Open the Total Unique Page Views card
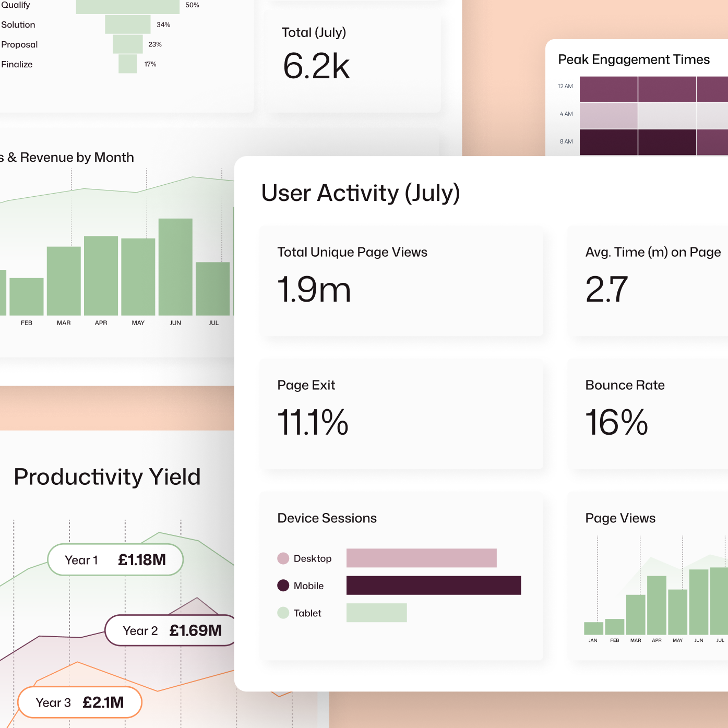This screenshot has width=728, height=728. [x=402, y=281]
